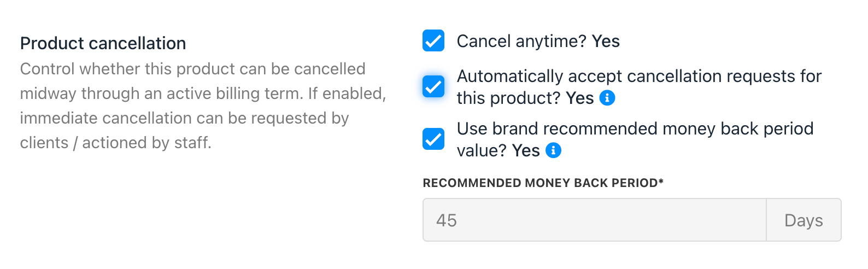Click the Yes status after 'Cancel anytime?'

(606, 41)
